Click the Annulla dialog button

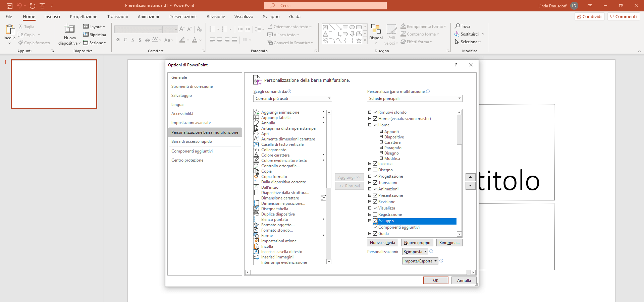464,281
